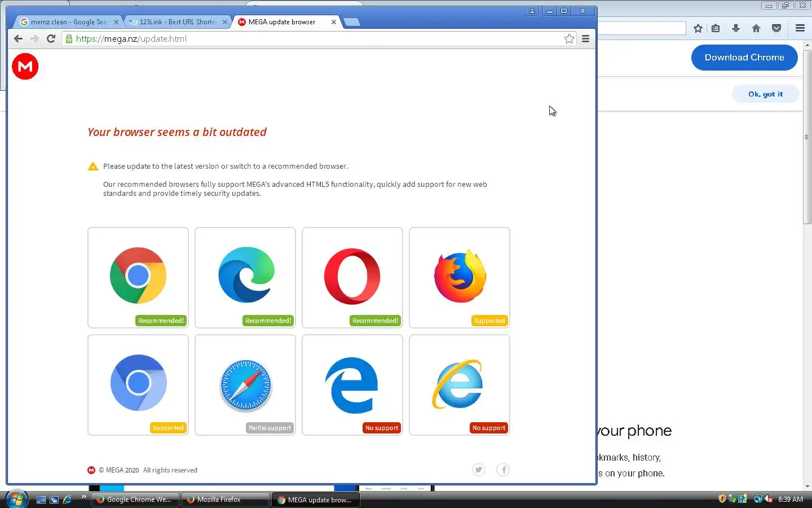This screenshot has height=508, width=812.
Task: Go back in Chrome
Action: point(18,38)
